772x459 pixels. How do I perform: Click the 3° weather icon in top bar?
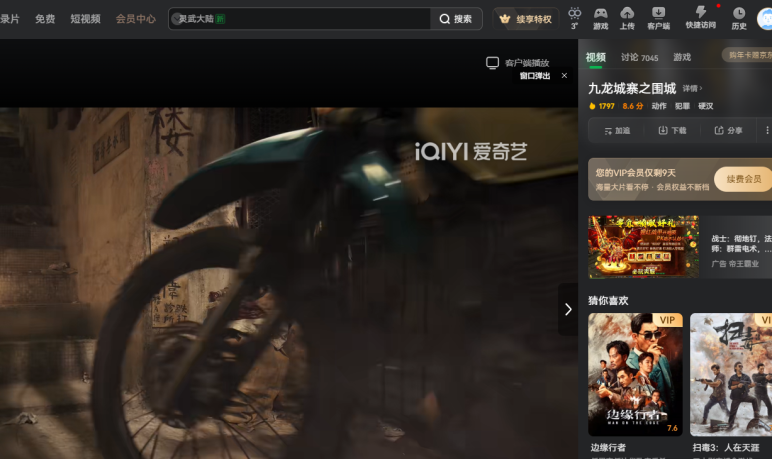[574, 19]
